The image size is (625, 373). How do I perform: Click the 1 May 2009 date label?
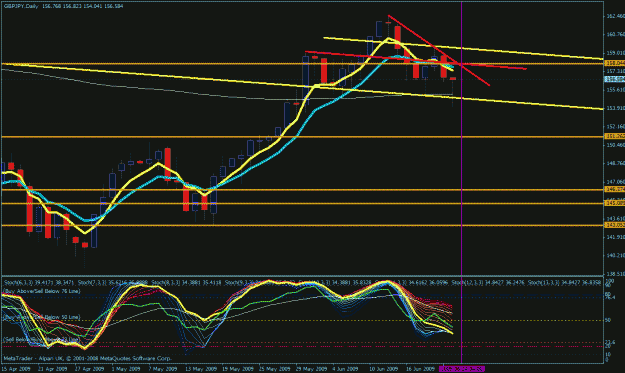tap(126, 369)
